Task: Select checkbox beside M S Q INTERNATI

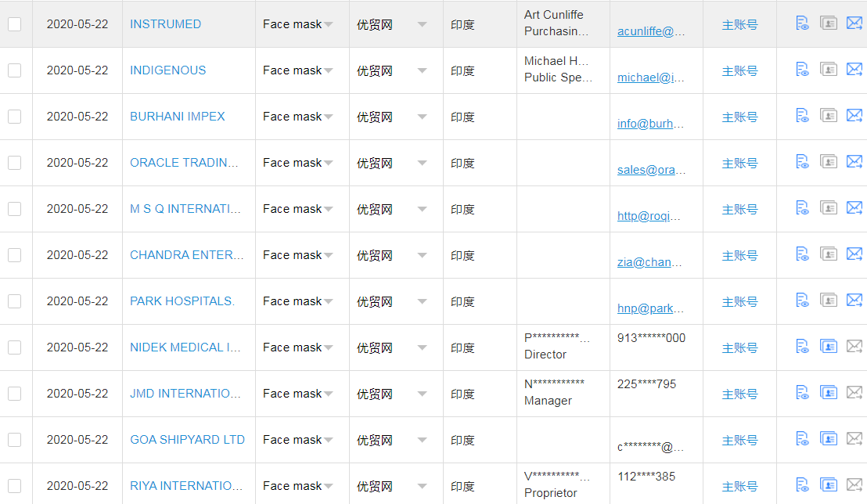Action: point(14,209)
